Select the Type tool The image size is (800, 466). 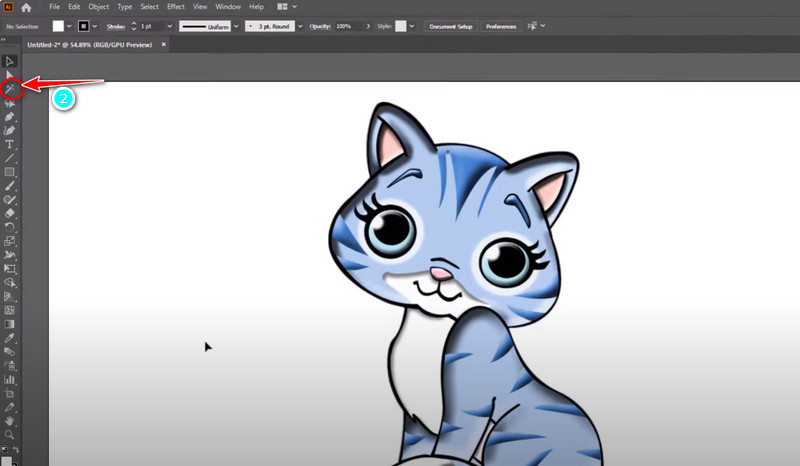(9, 144)
